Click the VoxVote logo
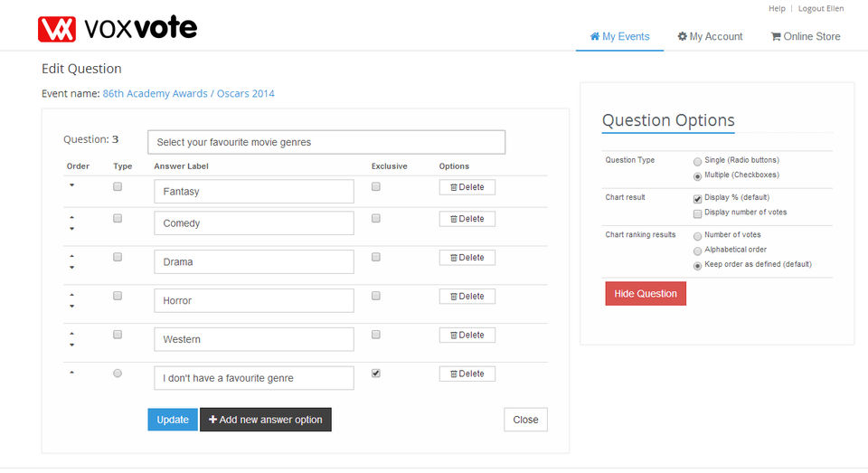 (118, 29)
